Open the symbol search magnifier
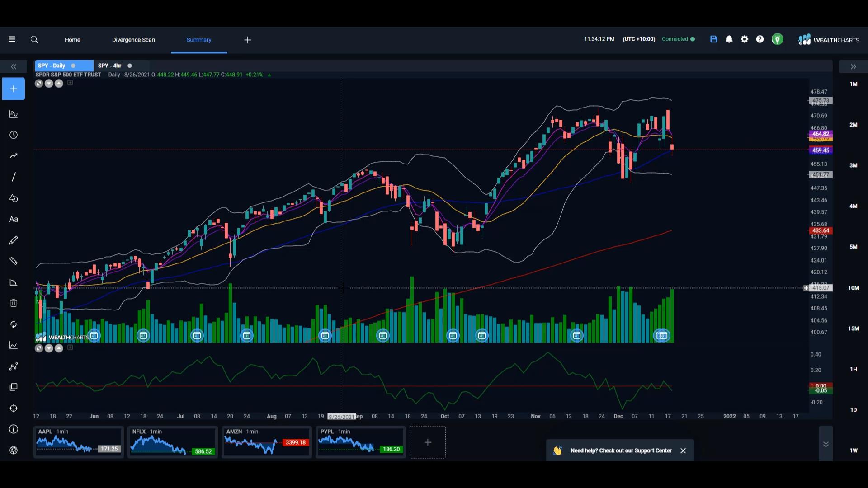Screen dimensions: 868x488 (34, 40)
